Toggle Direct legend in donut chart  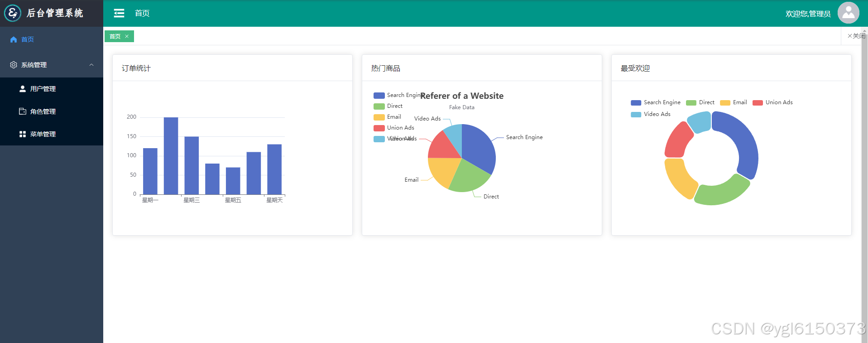click(x=700, y=102)
